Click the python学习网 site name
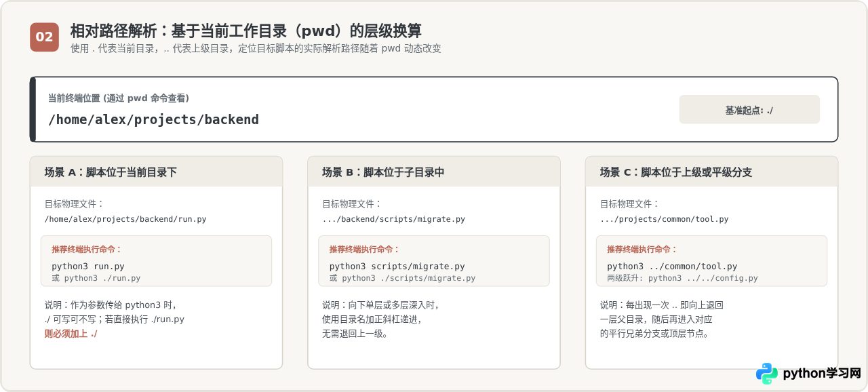The width and height of the screenshot is (868, 392). click(822, 374)
